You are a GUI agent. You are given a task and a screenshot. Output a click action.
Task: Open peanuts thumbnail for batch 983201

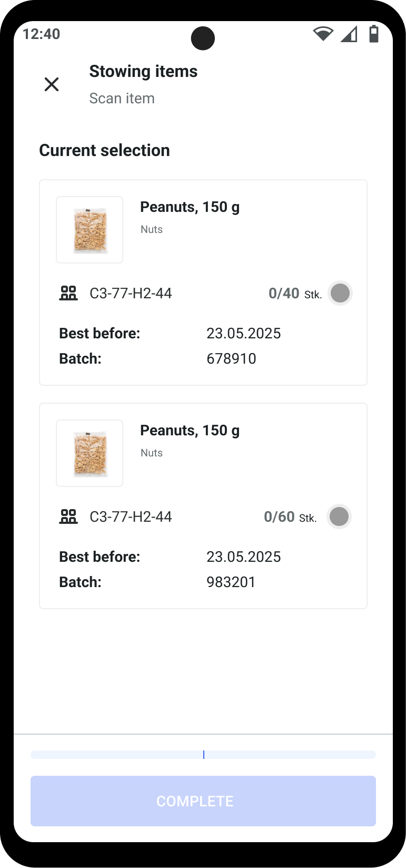click(90, 453)
